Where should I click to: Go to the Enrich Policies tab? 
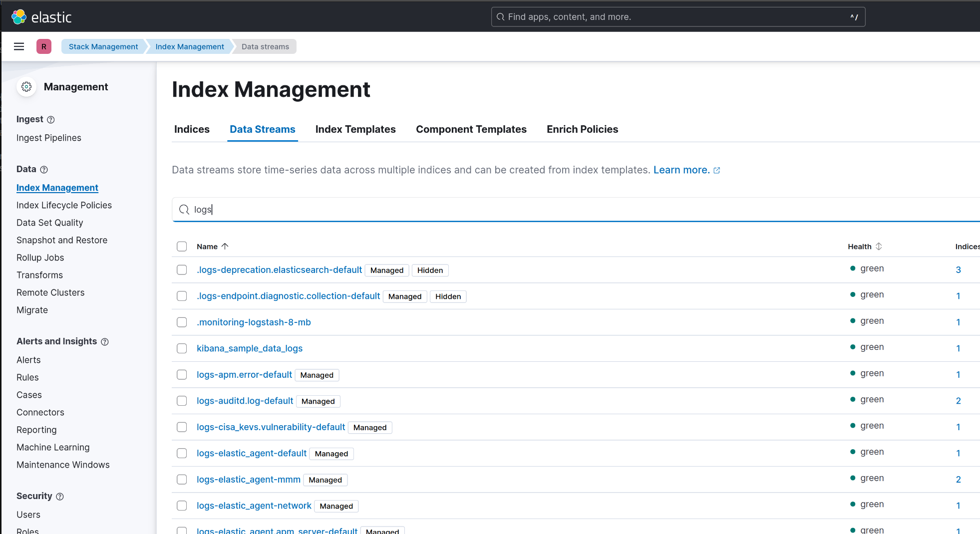click(x=582, y=129)
